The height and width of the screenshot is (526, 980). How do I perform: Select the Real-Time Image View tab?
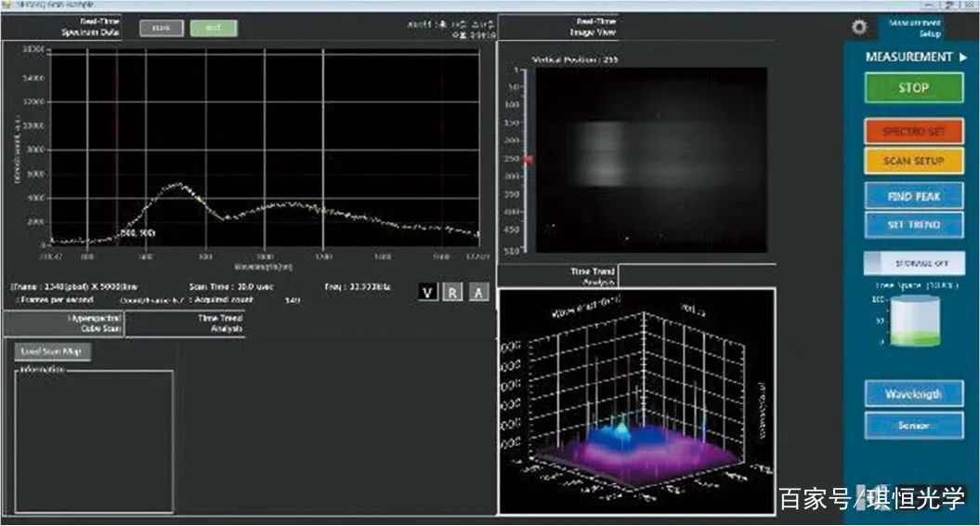(x=557, y=26)
